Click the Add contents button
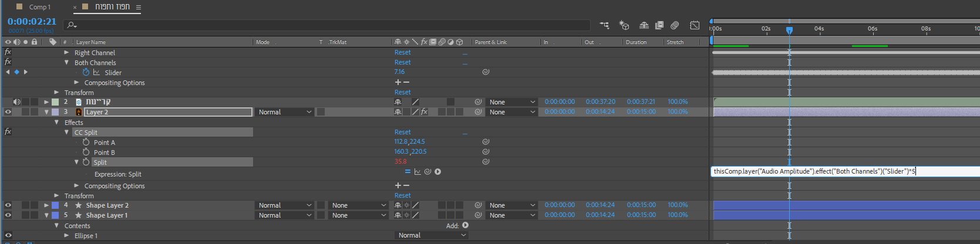The width and height of the screenshot is (980, 244). point(465,225)
